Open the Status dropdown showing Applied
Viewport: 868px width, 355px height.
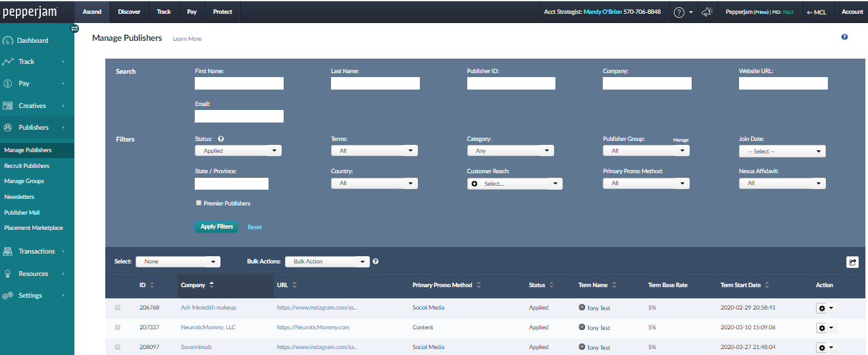(x=238, y=151)
